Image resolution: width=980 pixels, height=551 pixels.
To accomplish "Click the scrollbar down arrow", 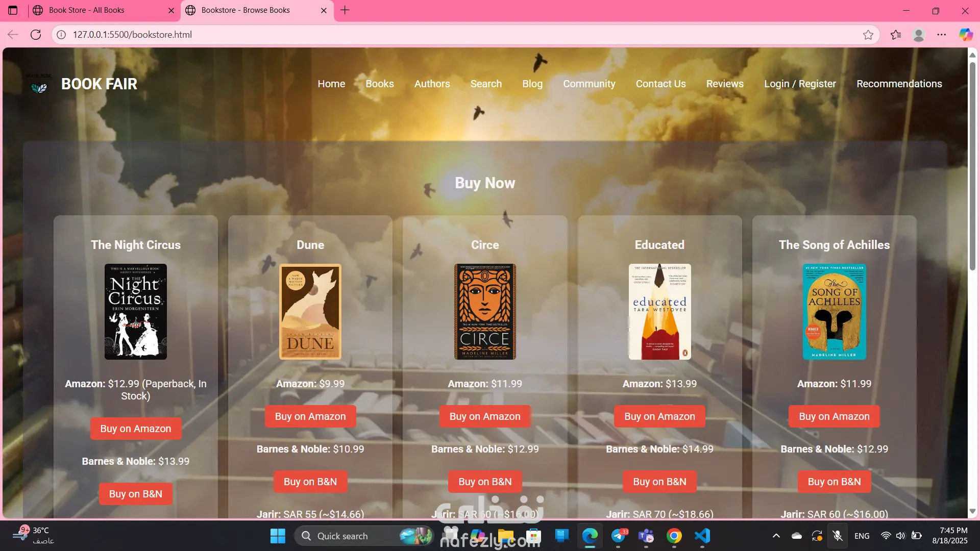I will coord(972,511).
